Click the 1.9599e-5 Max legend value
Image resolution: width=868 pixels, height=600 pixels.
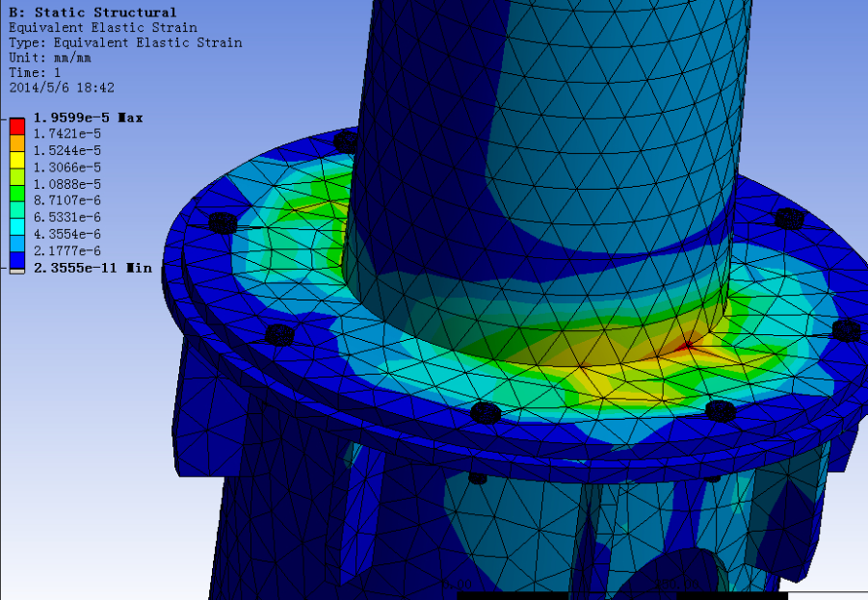point(89,117)
